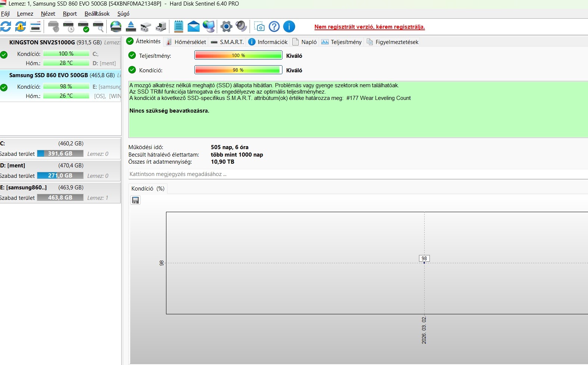Open the Lemez menu
The height and width of the screenshot is (365, 588).
(x=25, y=14)
